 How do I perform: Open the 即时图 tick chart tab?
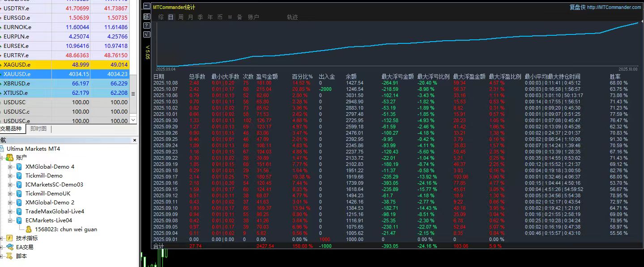(x=38, y=129)
